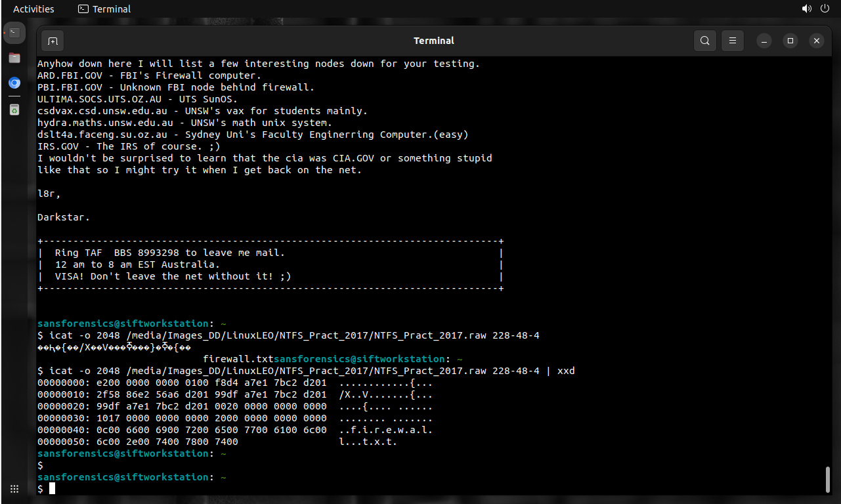Click the Terminal window title text

[433, 41]
